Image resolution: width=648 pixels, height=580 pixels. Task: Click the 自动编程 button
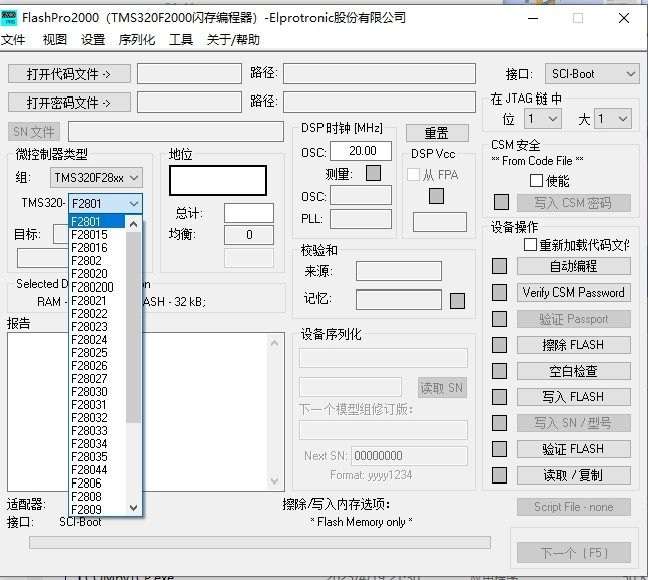coord(574,266)
